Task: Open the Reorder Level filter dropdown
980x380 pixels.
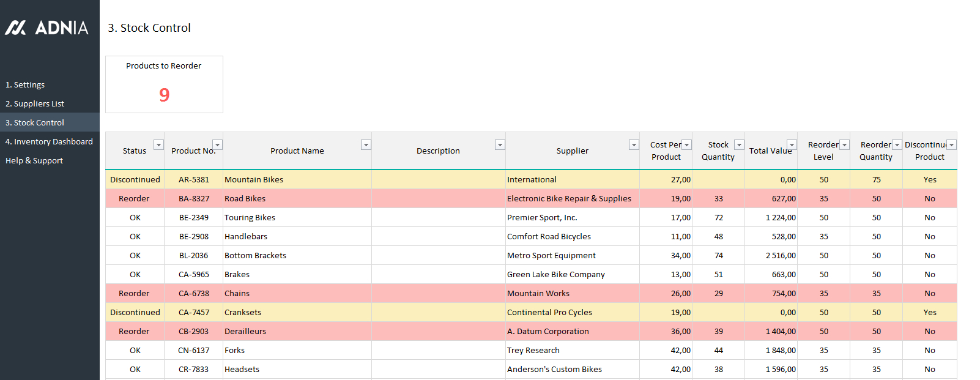Action: [x=844, y=145]
